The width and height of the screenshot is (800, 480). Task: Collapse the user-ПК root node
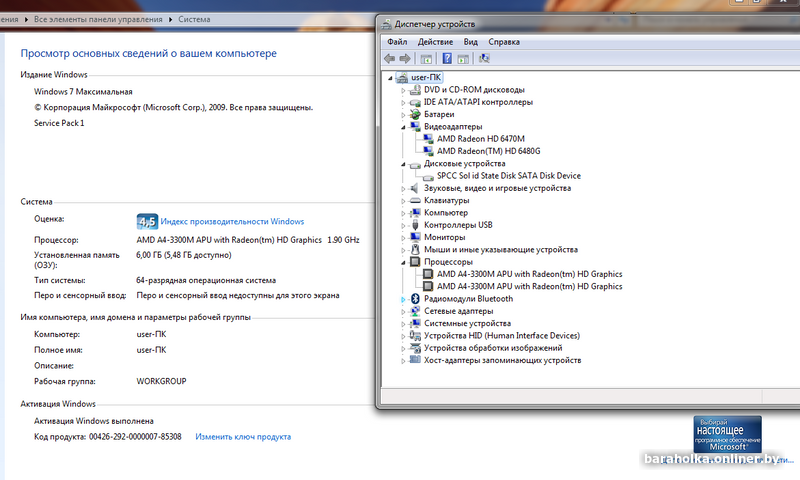tap(390, 78)
